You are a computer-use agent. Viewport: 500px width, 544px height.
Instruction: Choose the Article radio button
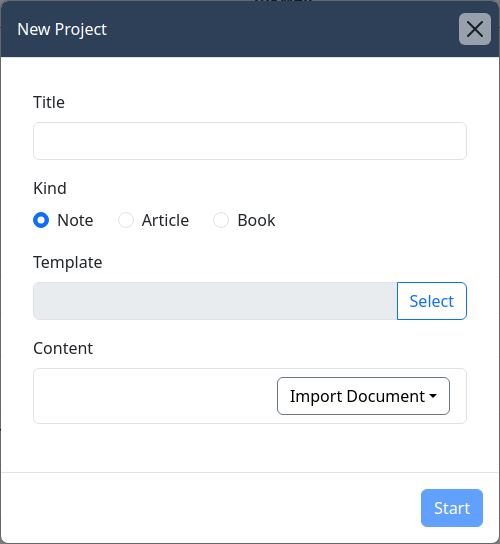coord(126,220)
